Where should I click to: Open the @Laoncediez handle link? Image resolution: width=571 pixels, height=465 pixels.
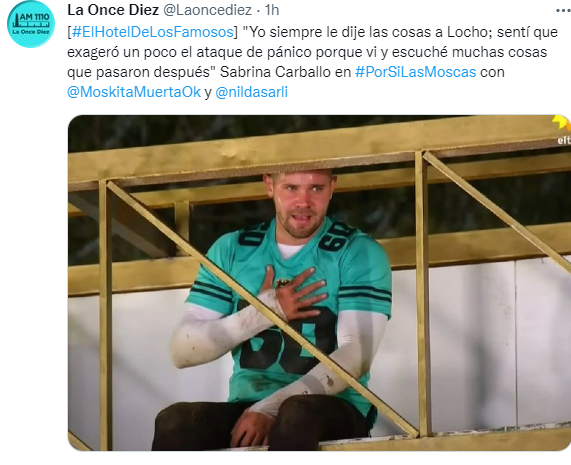207,10
